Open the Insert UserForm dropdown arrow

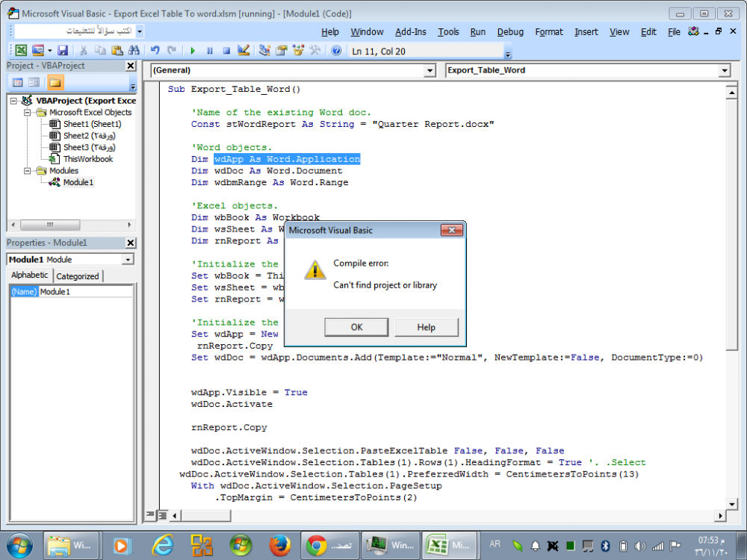click(49, 51)
